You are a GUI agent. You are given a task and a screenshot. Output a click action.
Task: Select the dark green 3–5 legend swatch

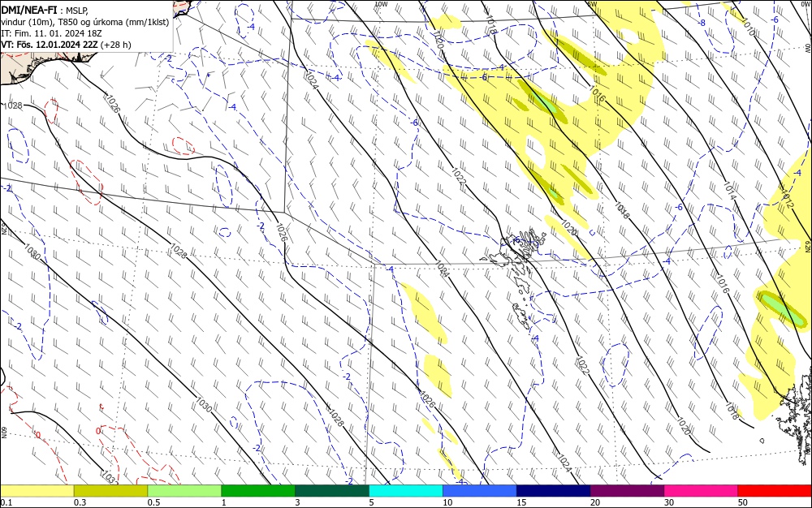point(332,491)
